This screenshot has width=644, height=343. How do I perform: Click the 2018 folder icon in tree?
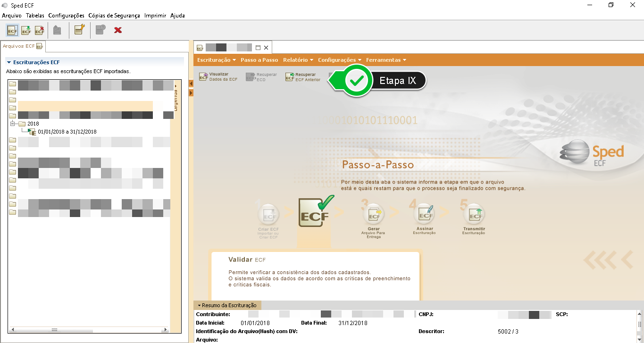[x=22, y=124]
